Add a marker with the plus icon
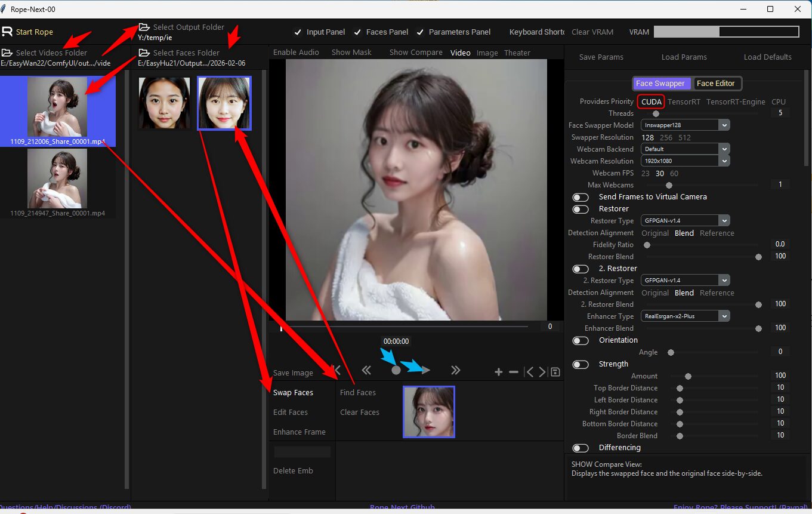Viewport: 812px width, 514px height. (499, 373)
